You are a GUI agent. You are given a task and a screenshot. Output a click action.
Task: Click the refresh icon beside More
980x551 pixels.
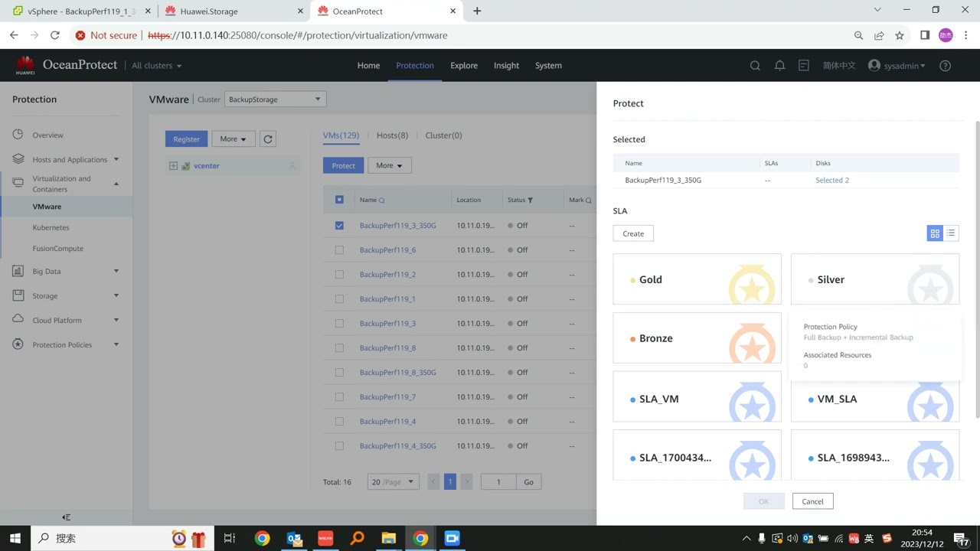click(x=267, y=139)
